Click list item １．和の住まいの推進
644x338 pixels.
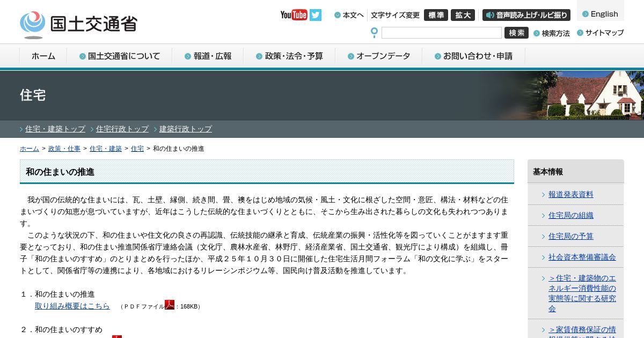coord(57,294)
